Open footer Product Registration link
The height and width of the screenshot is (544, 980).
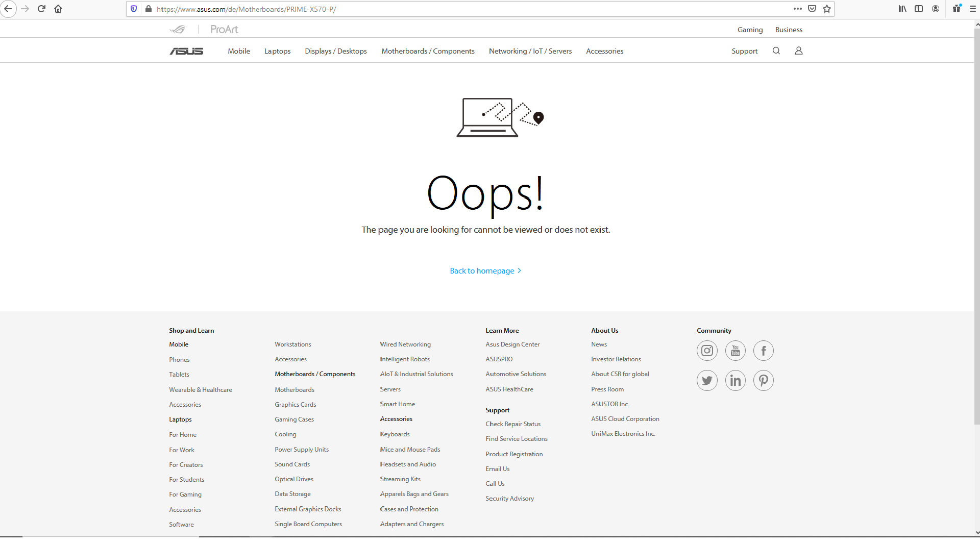pos(514,454)
